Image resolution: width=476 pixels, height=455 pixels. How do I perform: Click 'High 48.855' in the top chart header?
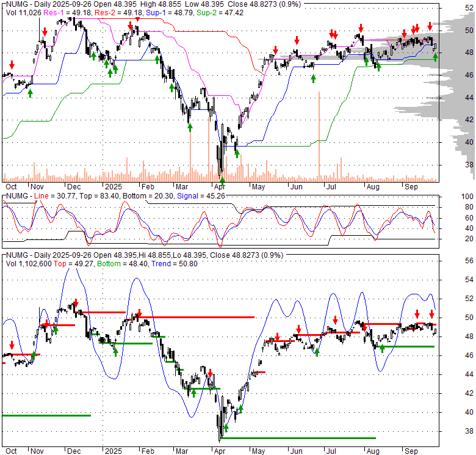coord(162,4)
